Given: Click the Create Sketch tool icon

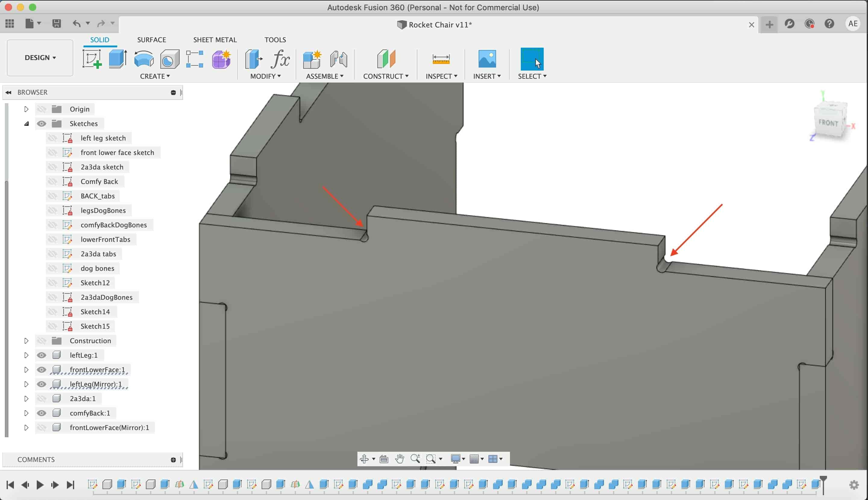Looking at the screenshot, I should coord(92,59).
